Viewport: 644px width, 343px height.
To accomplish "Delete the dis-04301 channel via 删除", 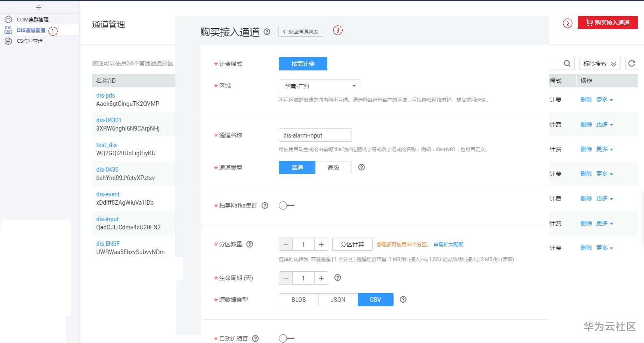I will point(586,124).
